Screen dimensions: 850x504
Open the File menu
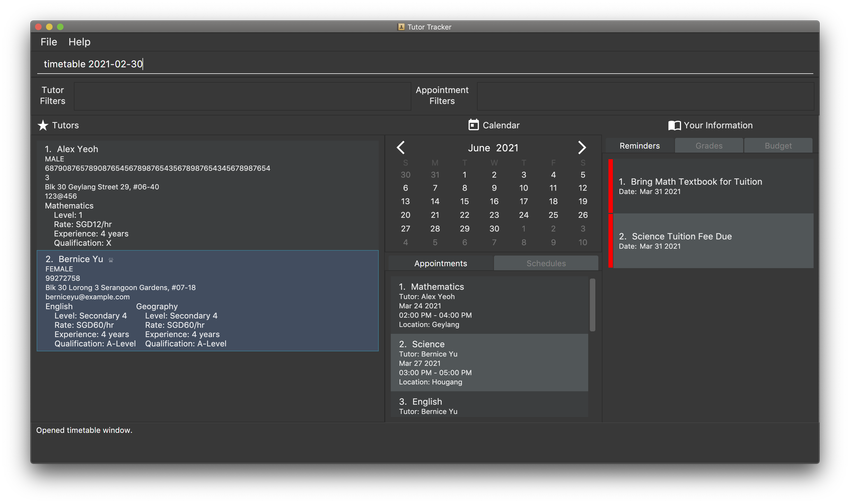point(48,42)
